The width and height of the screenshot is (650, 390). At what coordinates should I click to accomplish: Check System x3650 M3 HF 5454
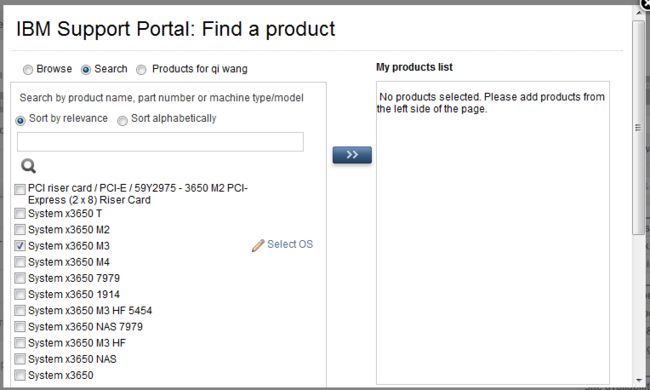coord(19,310)
